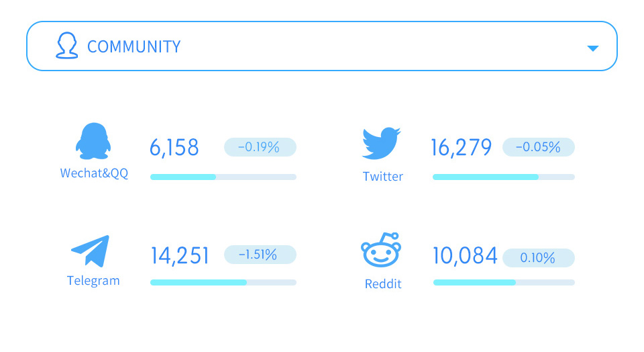Select the 0.10% Reddit change badge
This screenshot has width=644, height=352.
539,258
